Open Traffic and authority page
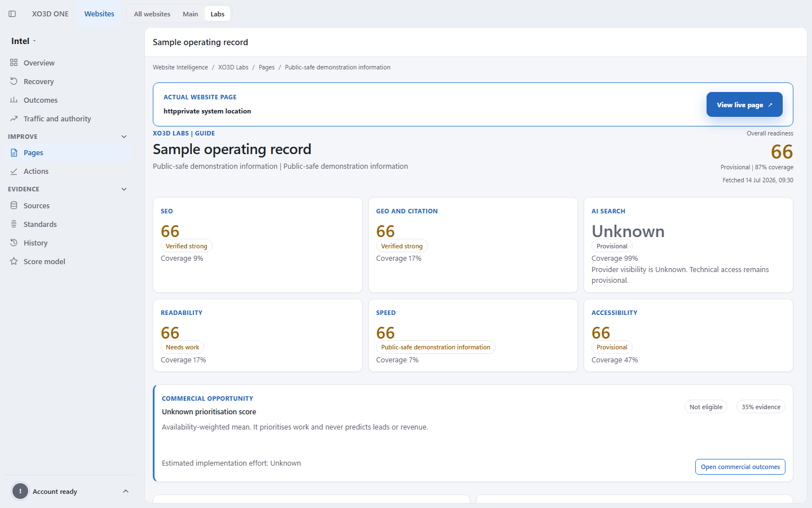The height and width of the screenshot is (508, 812). pos(68,119)
